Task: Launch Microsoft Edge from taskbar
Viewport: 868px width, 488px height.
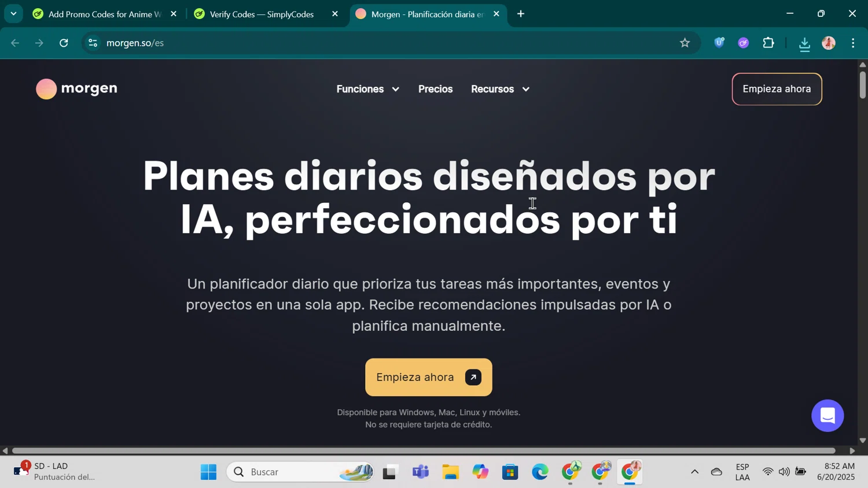Action: click(x=540, y=472)
